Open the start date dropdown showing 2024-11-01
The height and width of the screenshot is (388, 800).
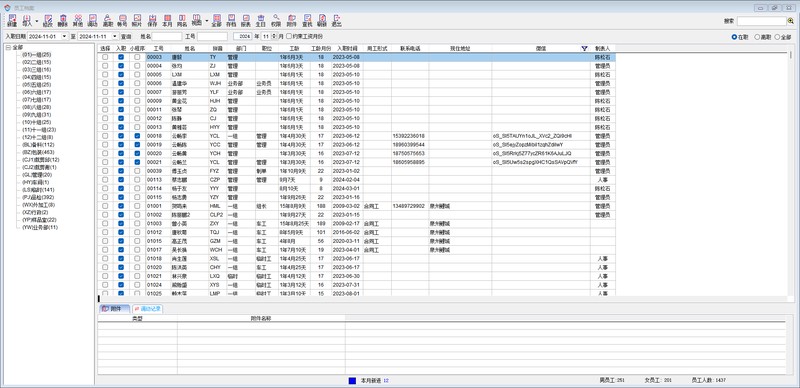pyautogui.click(x=65, y=36)
